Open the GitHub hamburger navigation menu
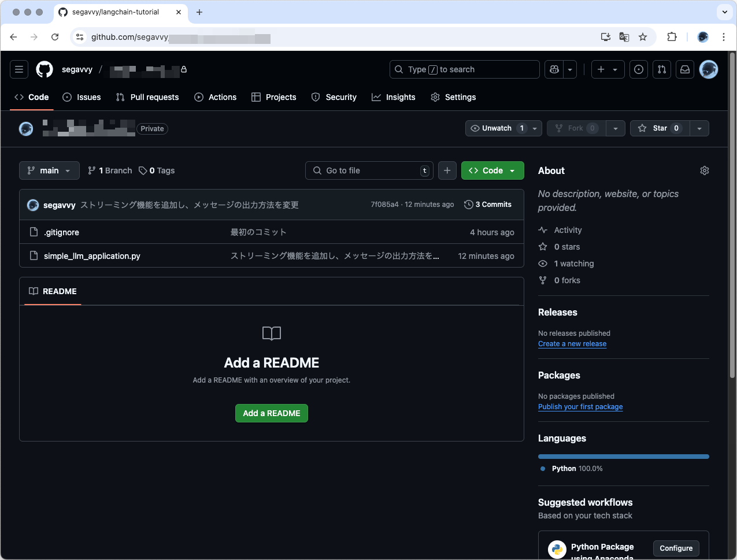Image resolution: width=737 pixels, height=560 pixels. [x=19, y=69]
